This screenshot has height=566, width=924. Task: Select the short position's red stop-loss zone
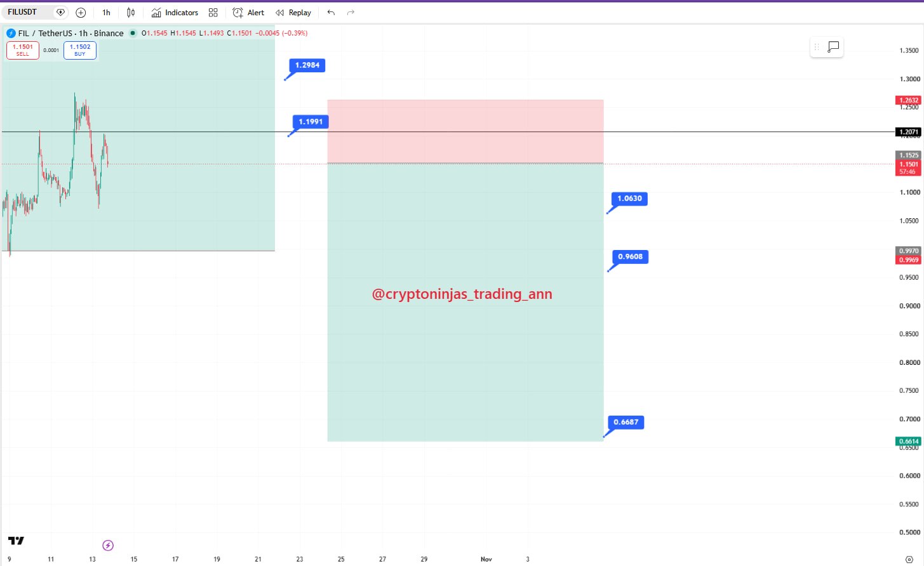[x=465, y=131]
